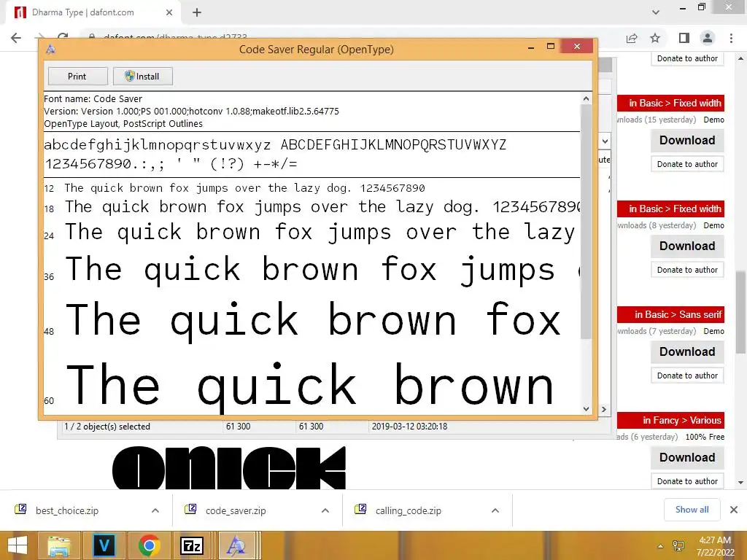Expand options for code_saver.zip download
This screenshot has width=747, height=560.
click(x=325, y=510)
